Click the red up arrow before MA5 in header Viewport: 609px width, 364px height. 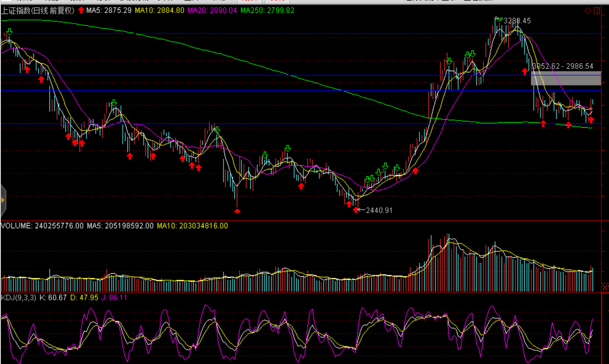pyautogui.click(x=81, y=10)
